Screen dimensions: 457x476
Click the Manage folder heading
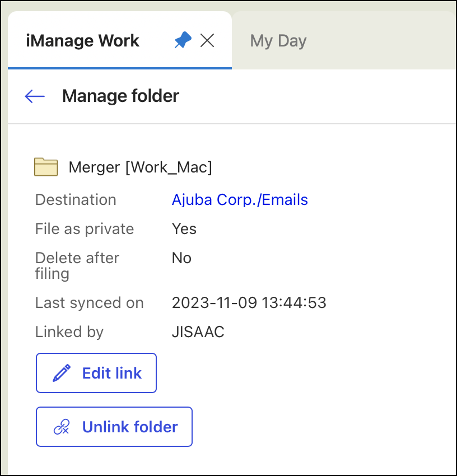(x=120, y=96)
